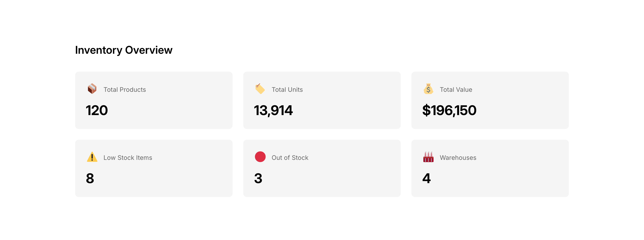644x240 pixels.
Task: Click the Inventory Overview heading
Action: click(124, 50)
